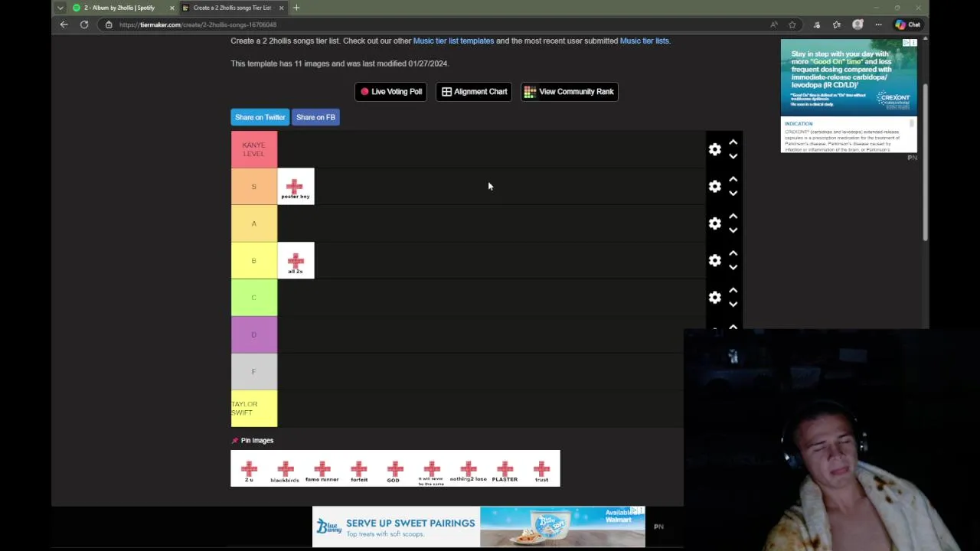
Task: Open a new browser tab
Action: tap(296, 8)
